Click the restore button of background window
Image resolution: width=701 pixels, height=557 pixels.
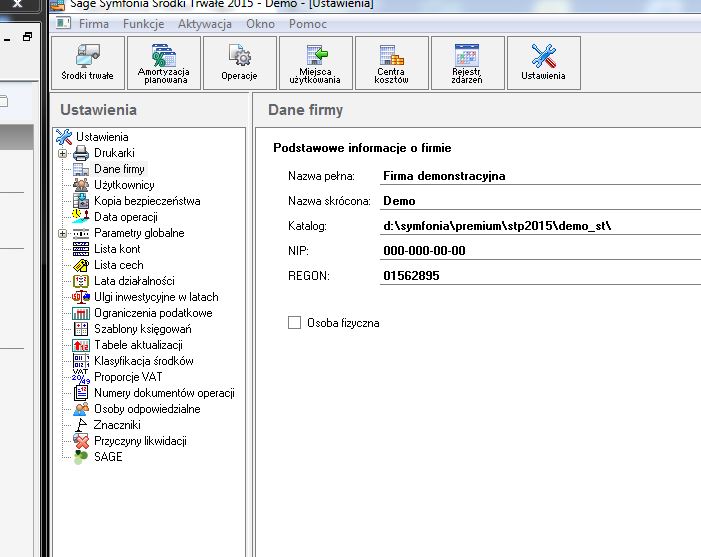(x=27, y=37)
